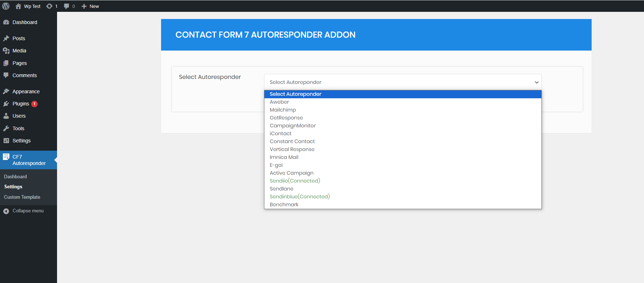Image resolution: width=644 pixels, height=283 pixels.
Task: Open the WordPress Settings menu
Action: [28, 141]
